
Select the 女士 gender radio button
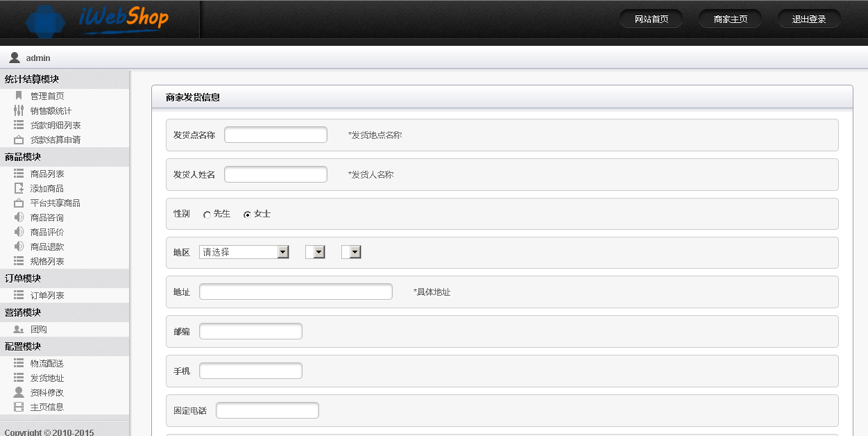point(247,215)
